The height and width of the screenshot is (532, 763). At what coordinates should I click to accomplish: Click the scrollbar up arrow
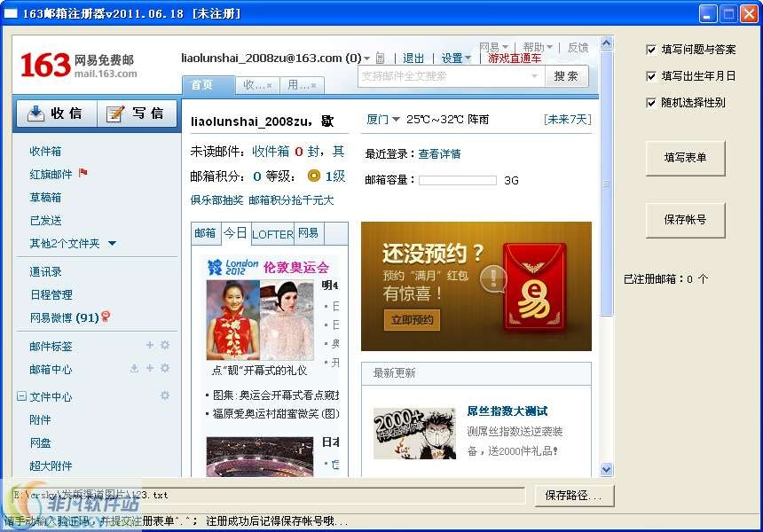[x=606, y=43]
